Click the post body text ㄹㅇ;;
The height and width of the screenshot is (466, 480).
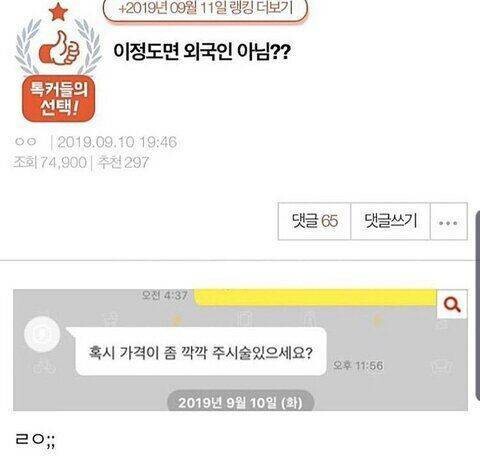(36, 441)
